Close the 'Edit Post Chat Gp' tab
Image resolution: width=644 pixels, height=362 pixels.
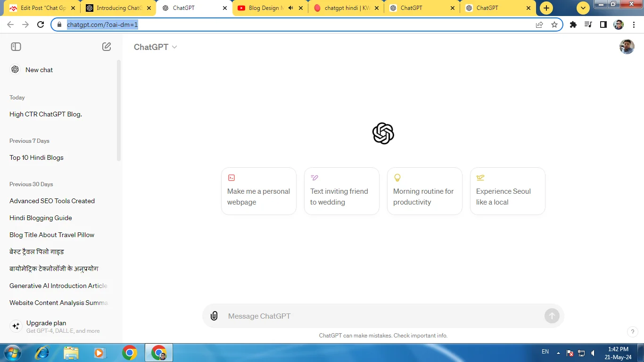[73, 8]
